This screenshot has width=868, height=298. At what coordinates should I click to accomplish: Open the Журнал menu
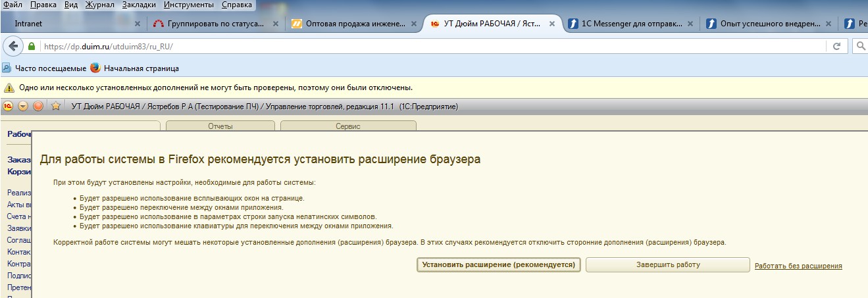coord(99,5)
